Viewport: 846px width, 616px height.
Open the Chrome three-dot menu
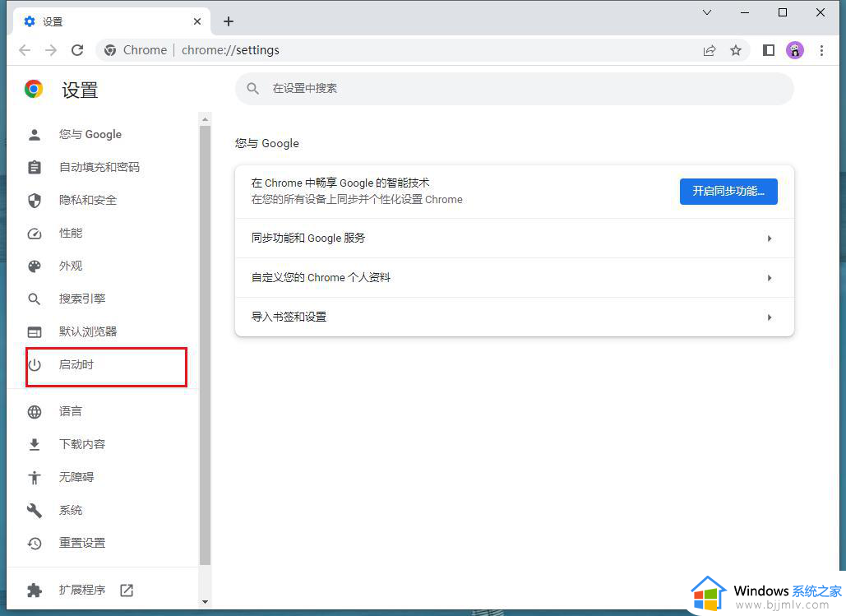pyautogui.click(x=821, y=50)
